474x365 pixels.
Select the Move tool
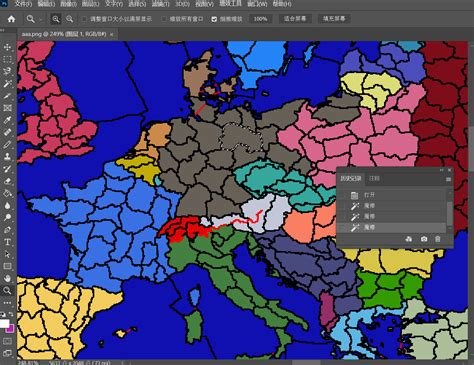point(7,47)
